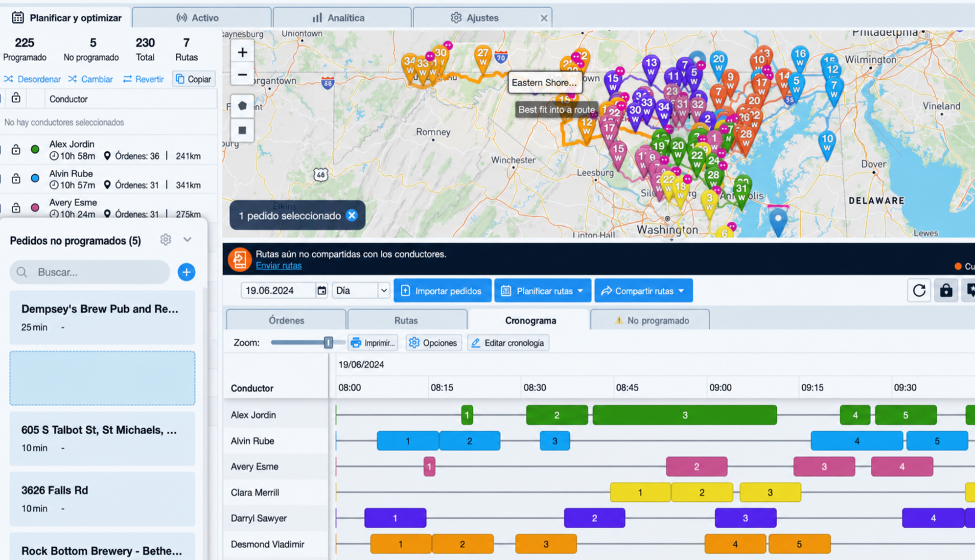975x560 pixels.
Task: Click Alex Jordin's stop 3 timeline block
Action: (685, 415)
